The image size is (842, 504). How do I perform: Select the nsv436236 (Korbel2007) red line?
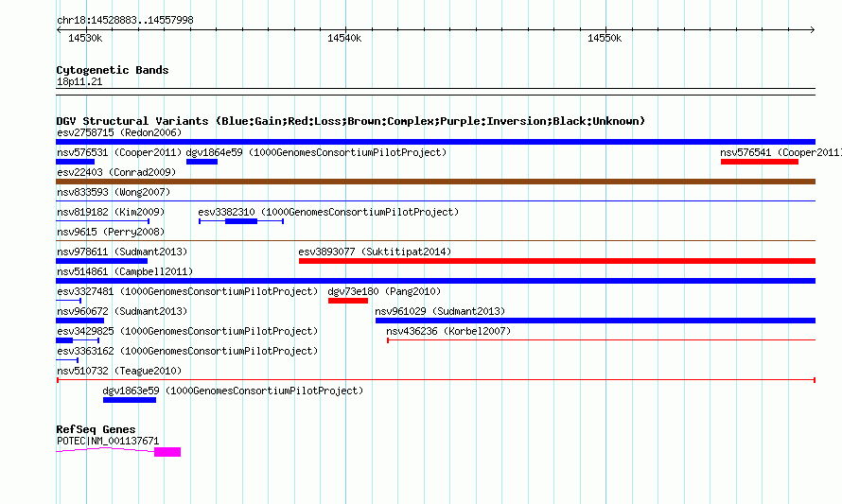[601, 340]
